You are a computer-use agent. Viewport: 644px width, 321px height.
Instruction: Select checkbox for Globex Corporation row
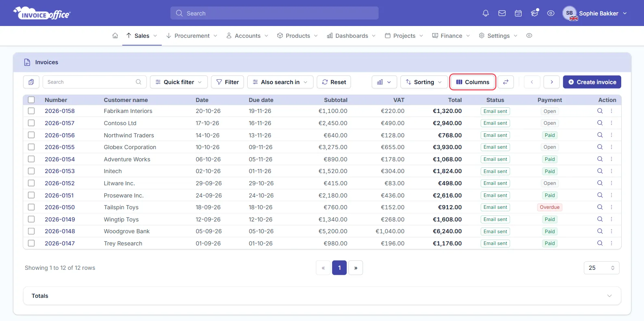31,147
